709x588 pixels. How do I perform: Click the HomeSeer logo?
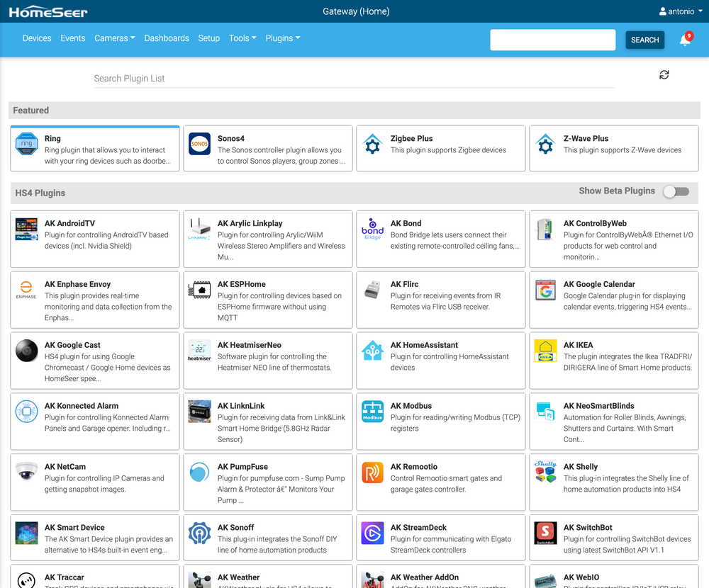[x=48, y=12]
